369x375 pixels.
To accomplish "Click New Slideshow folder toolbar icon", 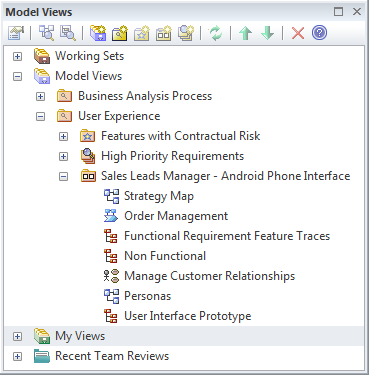I will click(164, 33).
